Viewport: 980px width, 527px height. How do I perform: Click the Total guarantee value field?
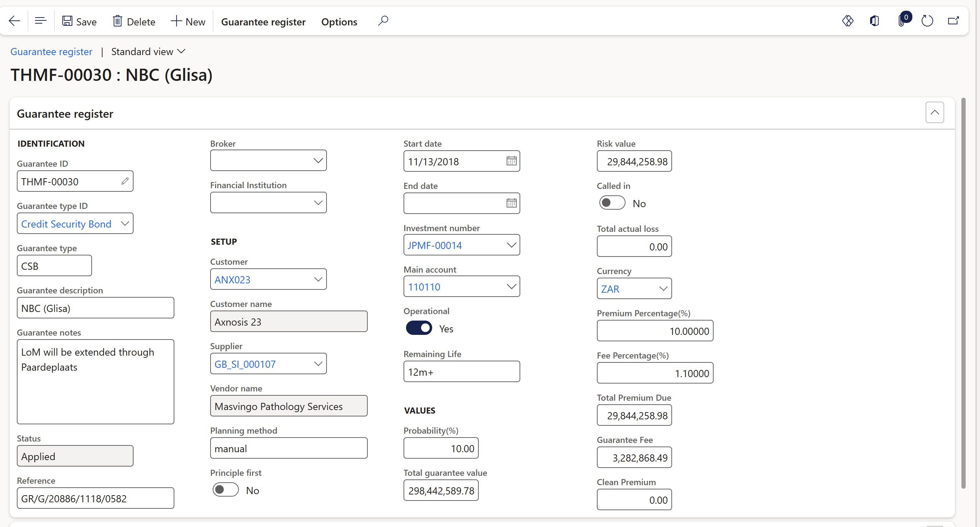pos(441,491)
